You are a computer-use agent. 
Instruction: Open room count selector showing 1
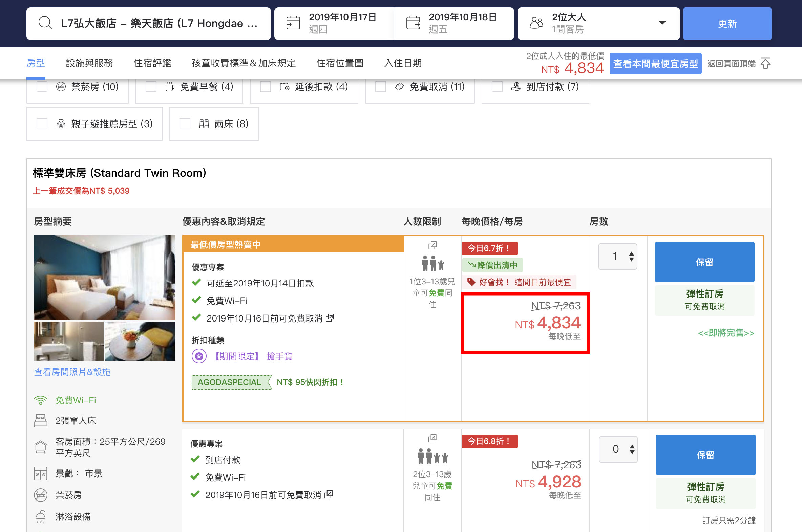617,256
